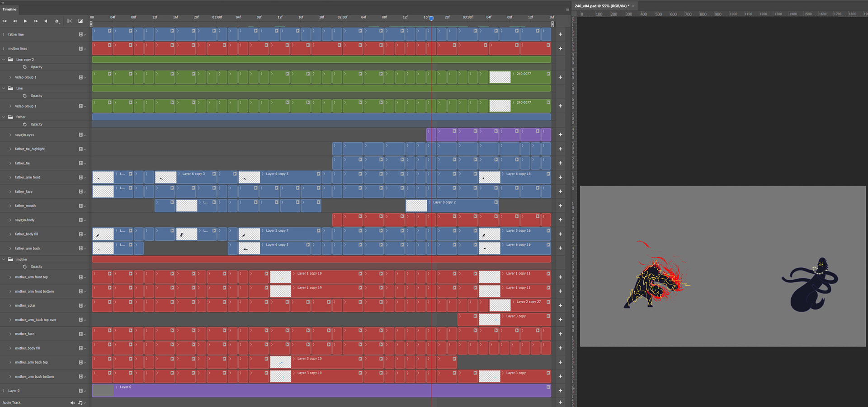The width and height of the screenshot is (868, 407).
Task: Add media to father_mouth track
Action: coord(560,206)
